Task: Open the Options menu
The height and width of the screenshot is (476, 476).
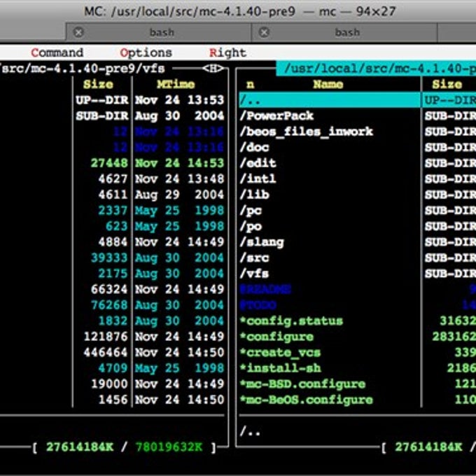Action: tap(146, 52)
